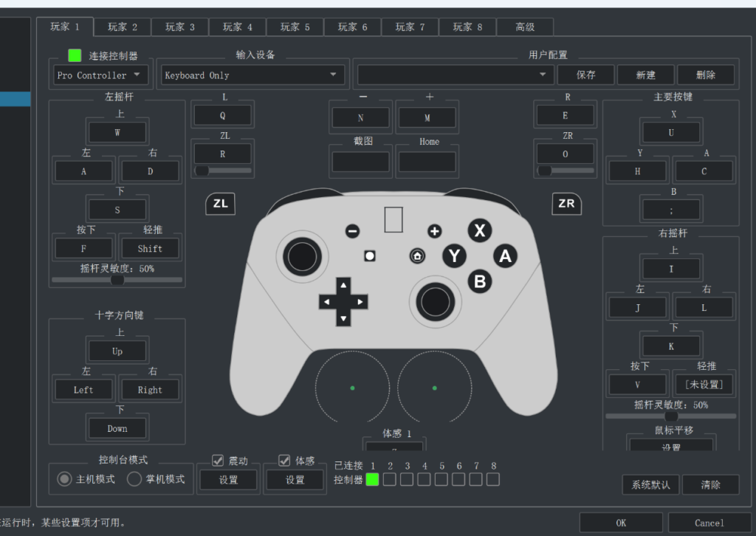The height and width of the screenshot is (536, 756).
Task: Toggle the 体感 motion checkbox
Action: coord(284,461)
